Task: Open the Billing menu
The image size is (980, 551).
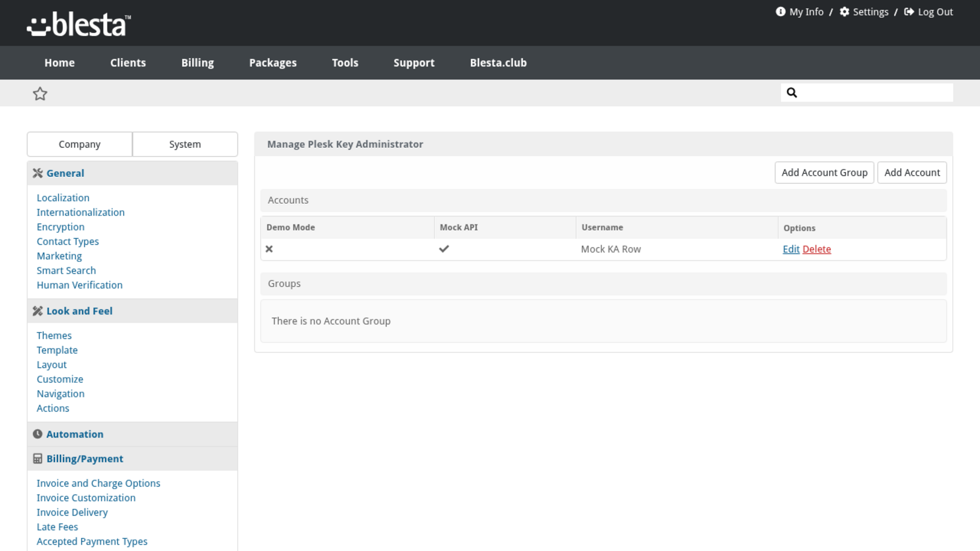Action: click(x=198, y=63)
